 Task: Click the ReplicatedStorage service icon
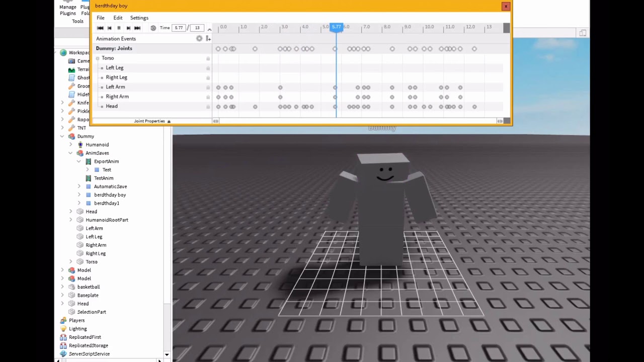[x=63, y=345]
